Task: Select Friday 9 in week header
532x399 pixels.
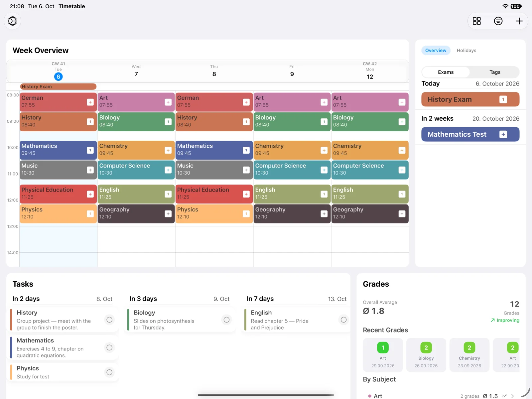Action: (292, 74)
